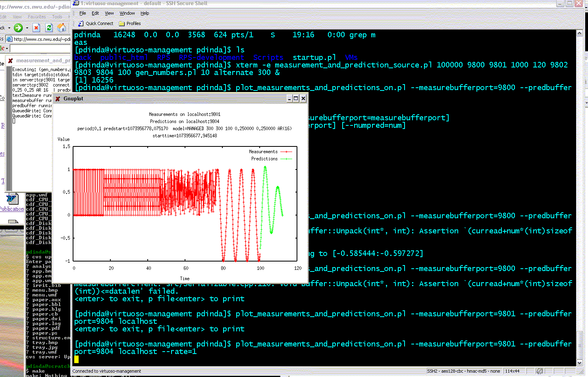Open the Profiles folder icon
The width and height of the screenshot is (588, 377).
[122, 23]
